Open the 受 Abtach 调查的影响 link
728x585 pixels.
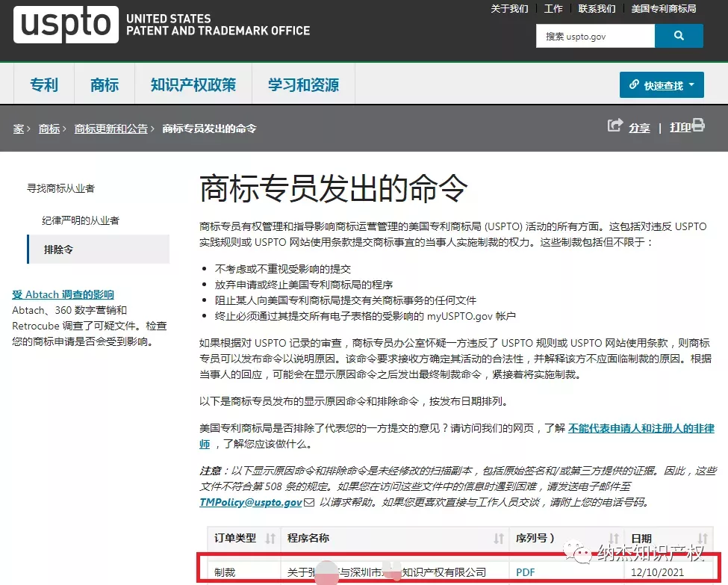click(63, 294)
